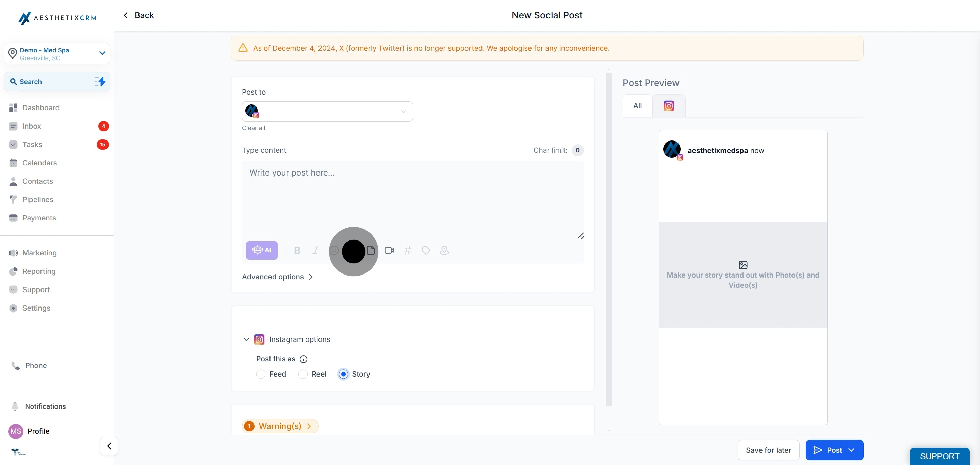Screen dimensions: 980x465
Task: Click the video upload camera icon
Action: pyautogui.click(x=389, y=250)
